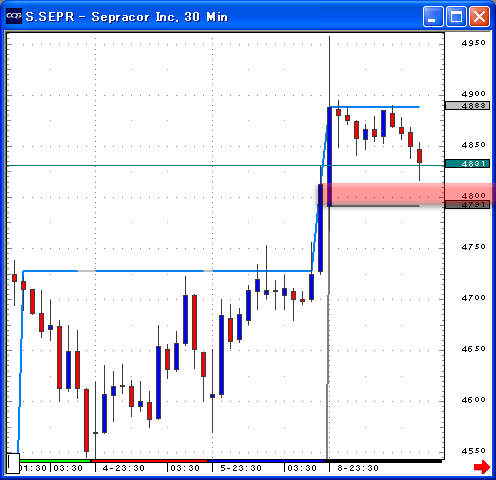Click the blue session bar on time axis

coord(266,461)
